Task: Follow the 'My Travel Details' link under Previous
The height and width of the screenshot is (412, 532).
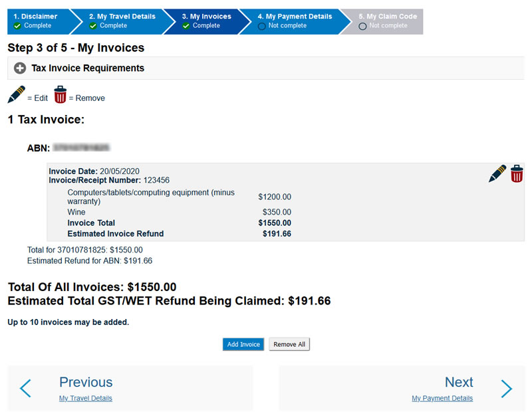Action: [86, 399]
